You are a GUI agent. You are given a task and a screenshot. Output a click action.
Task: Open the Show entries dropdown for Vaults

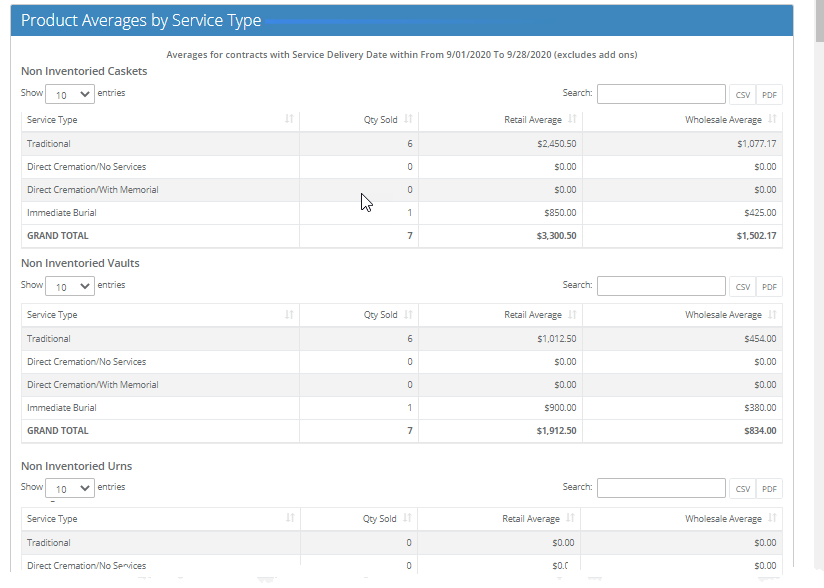pyautogui.click(x=69, y=285)
